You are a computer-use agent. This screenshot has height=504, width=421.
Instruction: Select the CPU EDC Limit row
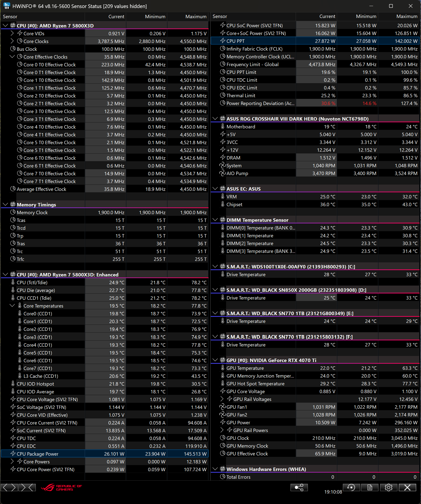(315, 88)
